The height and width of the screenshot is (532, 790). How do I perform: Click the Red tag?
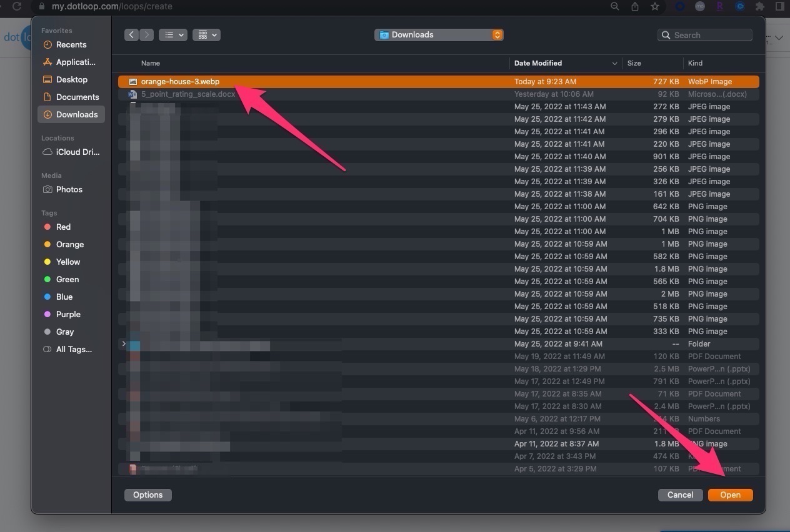point(63,227)
